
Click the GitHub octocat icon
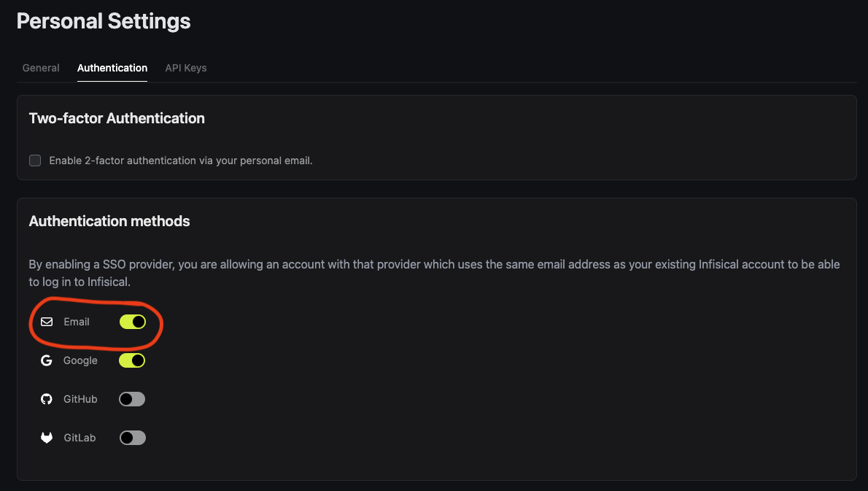click(47, 399)
